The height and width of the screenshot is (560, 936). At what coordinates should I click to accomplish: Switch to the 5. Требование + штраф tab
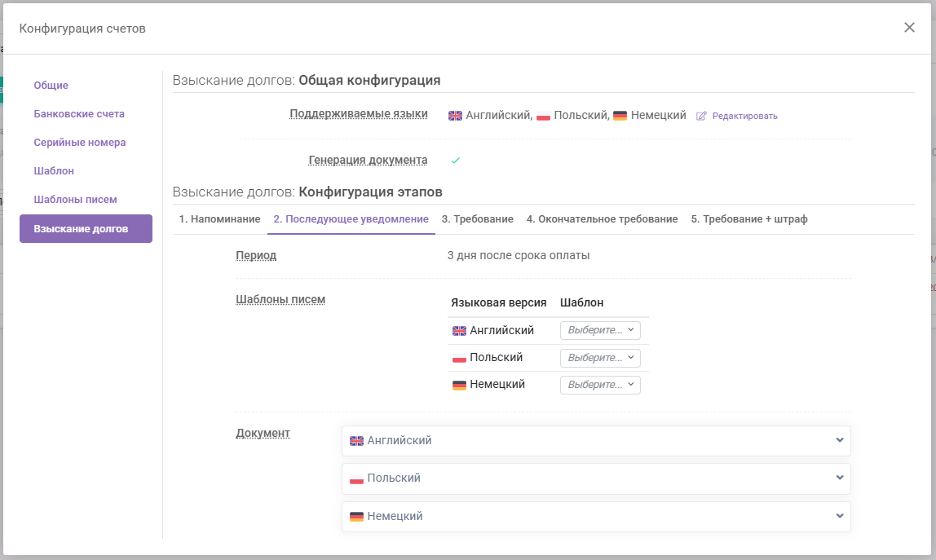tap(749, 219)
